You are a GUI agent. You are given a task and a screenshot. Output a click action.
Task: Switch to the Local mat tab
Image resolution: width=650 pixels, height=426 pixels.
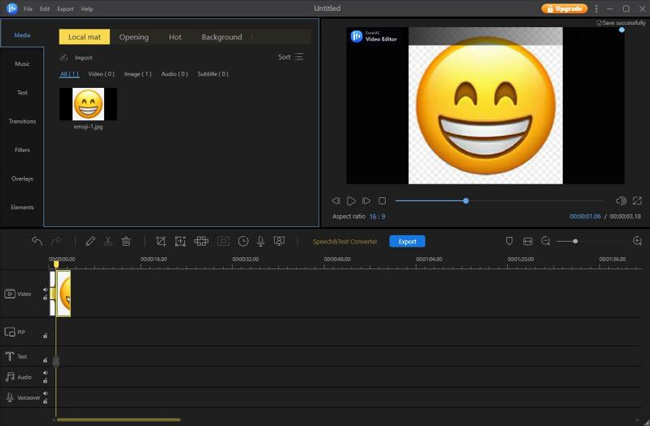[85, 37]
